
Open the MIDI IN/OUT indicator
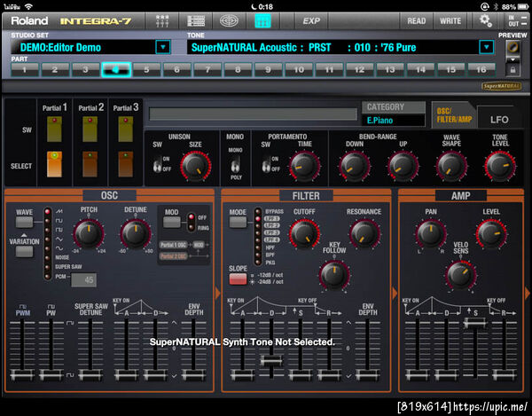[x=518, y=21]
